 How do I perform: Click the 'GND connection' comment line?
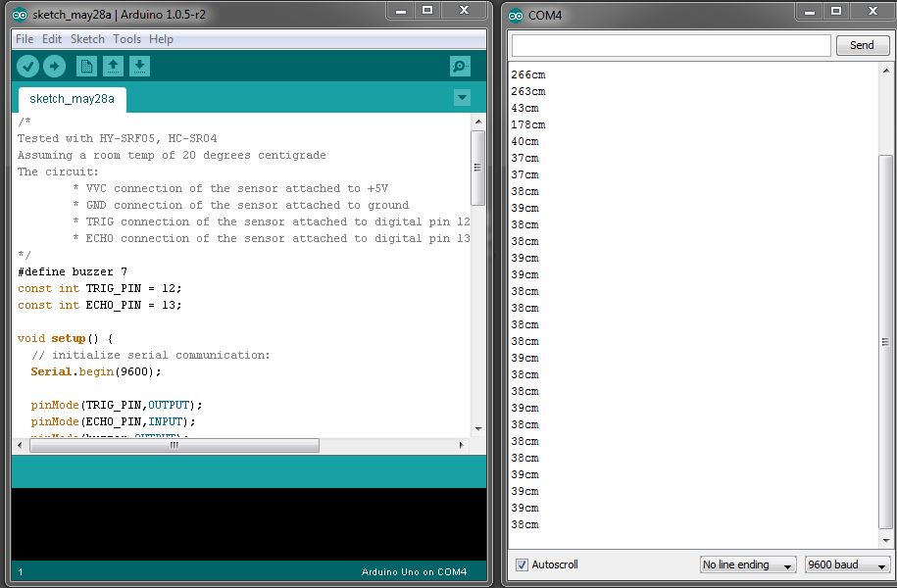click(241, 205)
